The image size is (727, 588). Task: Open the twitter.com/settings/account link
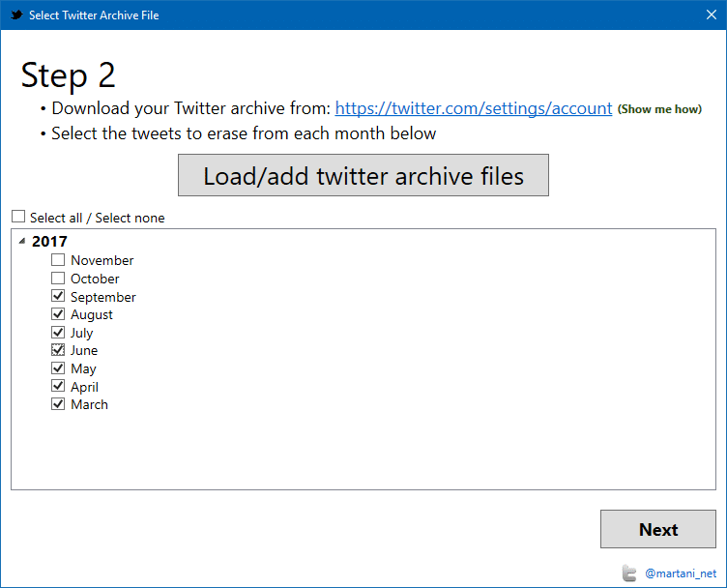[x=474, y=108]
